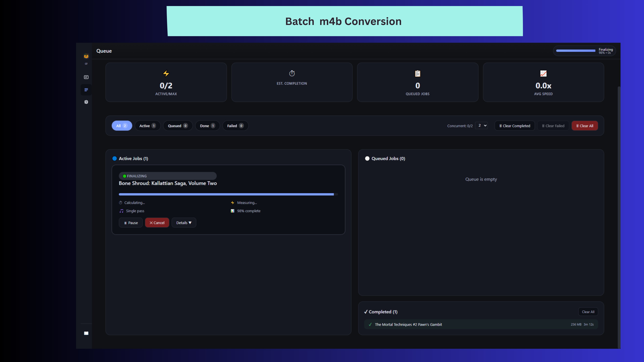Click the active job progress bar
Screen dimensions: 644x362
(228, 194)
